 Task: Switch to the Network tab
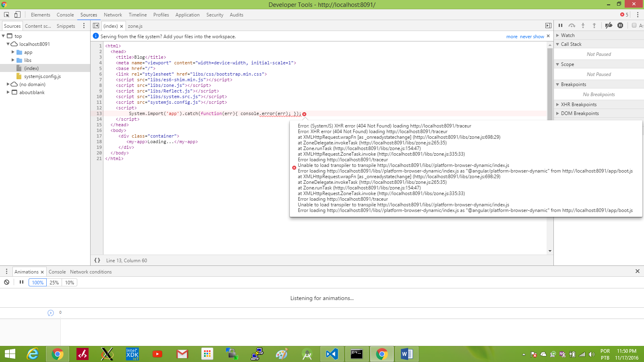pos(113,15)
